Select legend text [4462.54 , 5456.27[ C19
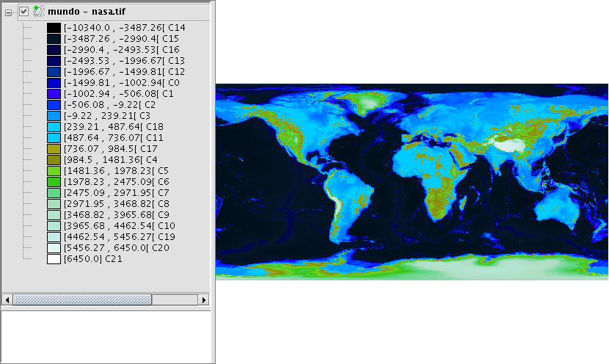The width and height of the screenshot is (609, 364). (120, 237)
